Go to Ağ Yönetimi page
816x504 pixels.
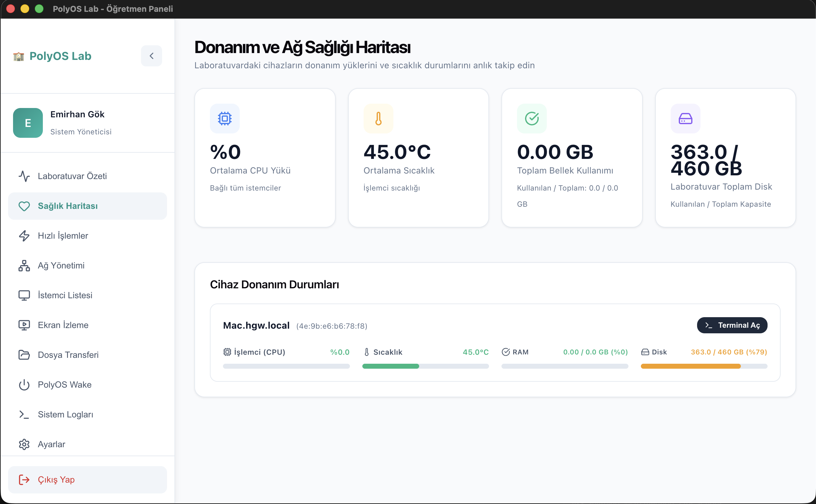tap(87, 266)
